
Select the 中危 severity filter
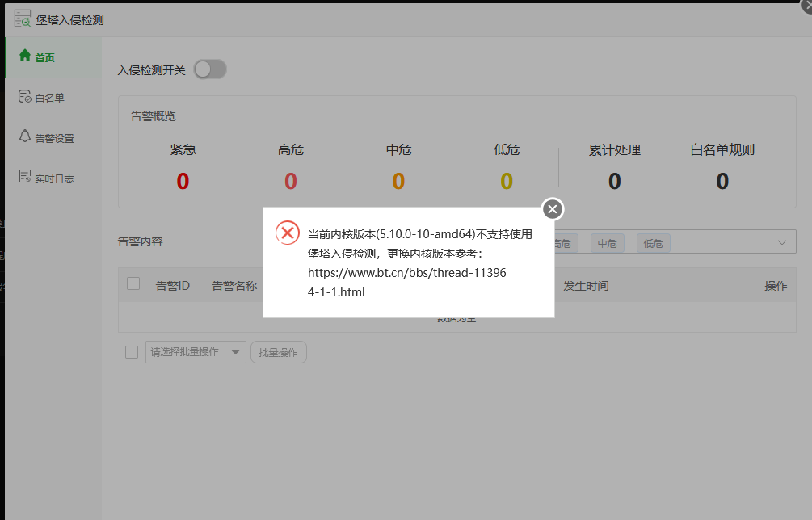(x=607, y=242)
